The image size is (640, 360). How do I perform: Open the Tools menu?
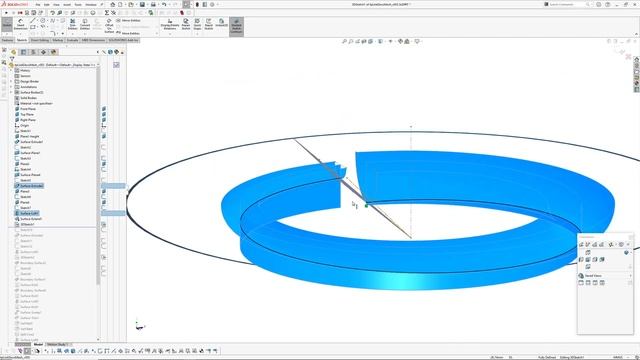(78, 4)
